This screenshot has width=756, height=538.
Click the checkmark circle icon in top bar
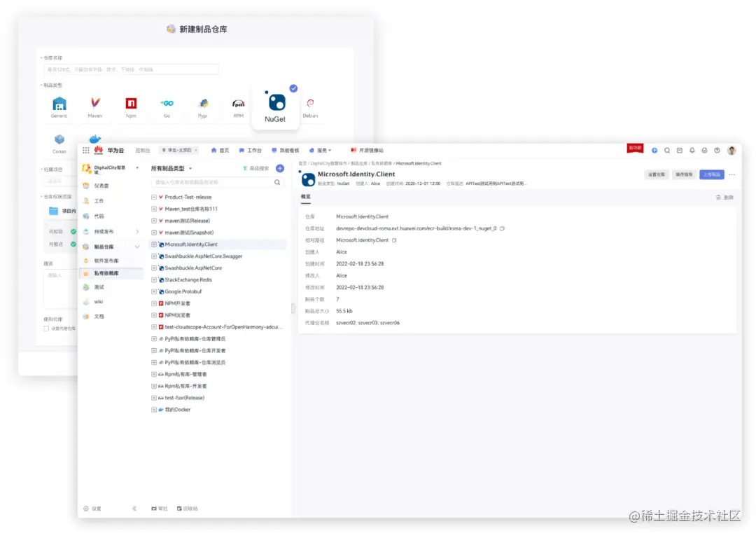(704, 151)
